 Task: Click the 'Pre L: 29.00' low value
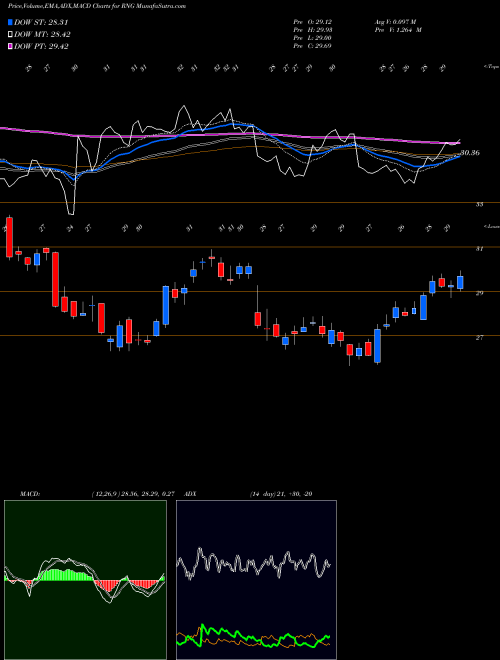(x=313, y=38)
